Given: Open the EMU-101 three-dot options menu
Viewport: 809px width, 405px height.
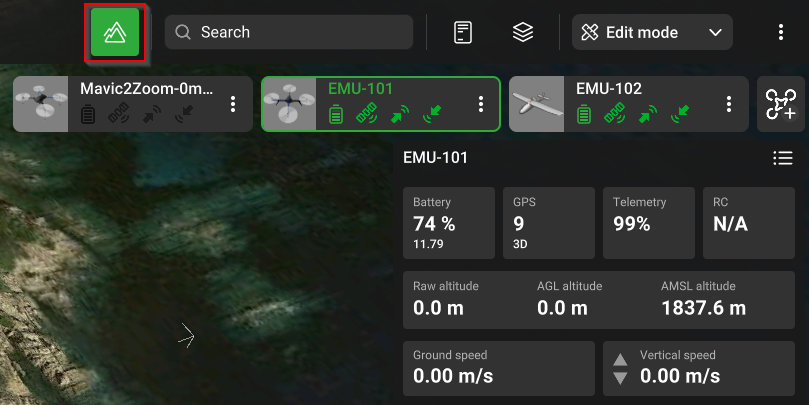Looking at the screenshot, I should (x=481, y=104).
